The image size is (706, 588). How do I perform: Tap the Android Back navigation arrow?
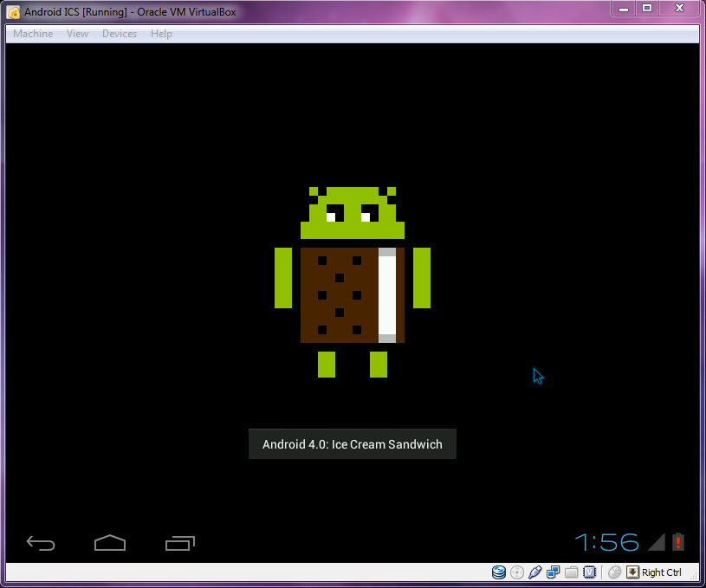click(x=41, y=543)
